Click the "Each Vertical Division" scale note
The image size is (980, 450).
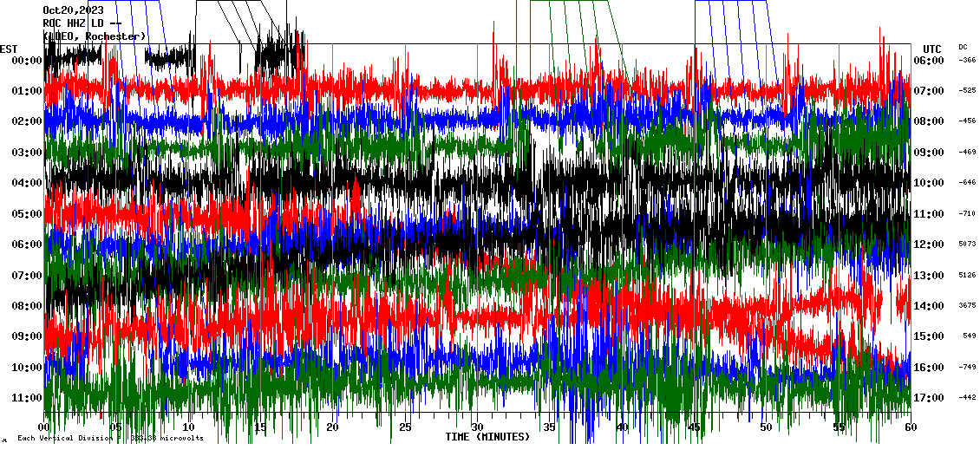coord(110,438)
